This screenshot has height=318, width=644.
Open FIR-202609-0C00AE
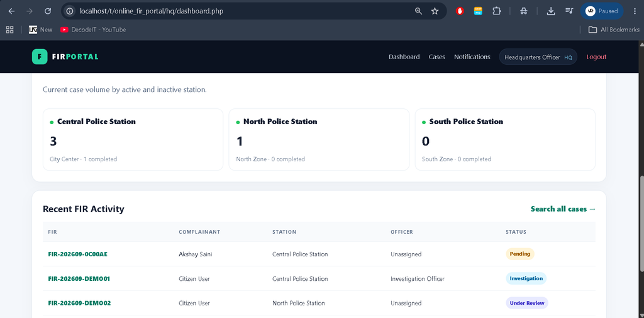click(x=77, y=254)
